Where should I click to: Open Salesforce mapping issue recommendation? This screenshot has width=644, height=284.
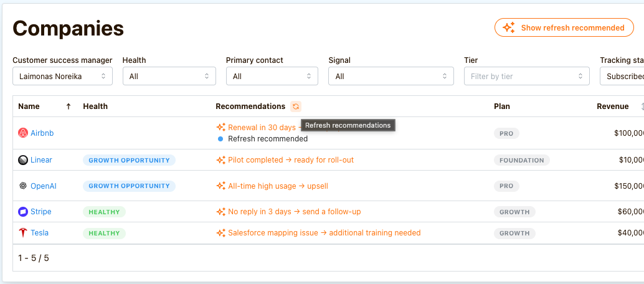pyautogui.click(x=324, y=233)
